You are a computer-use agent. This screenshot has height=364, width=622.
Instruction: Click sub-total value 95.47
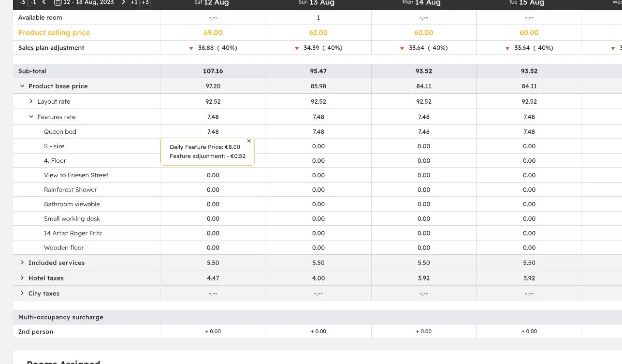318,71
